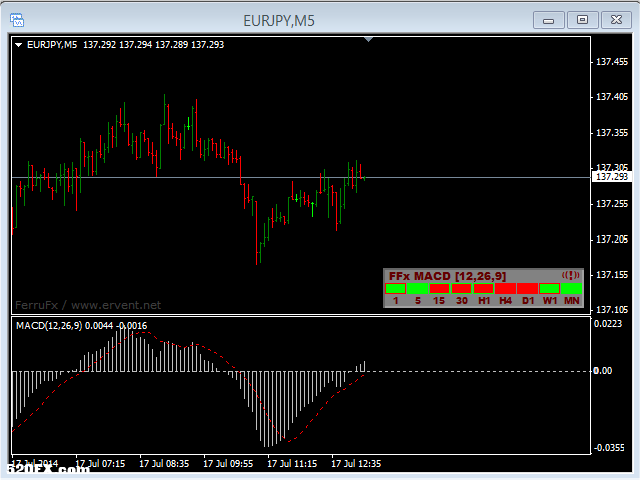Select the 'D1' timeframe label

coord(528,301)
